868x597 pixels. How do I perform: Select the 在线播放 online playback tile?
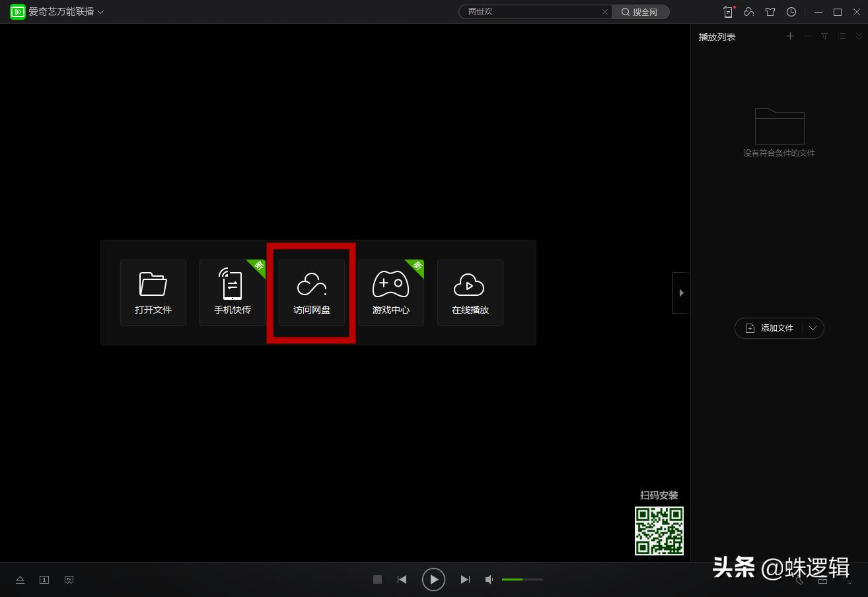tap(470, 293)
